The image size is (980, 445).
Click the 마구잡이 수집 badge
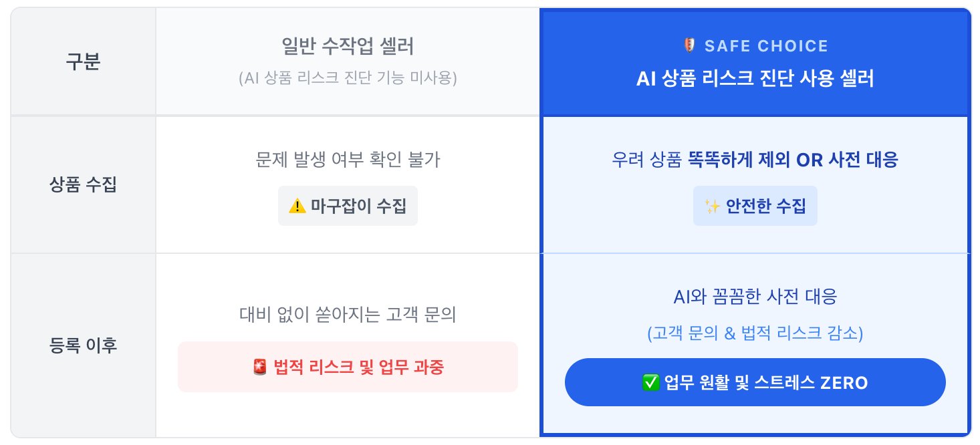pos(348,206)
